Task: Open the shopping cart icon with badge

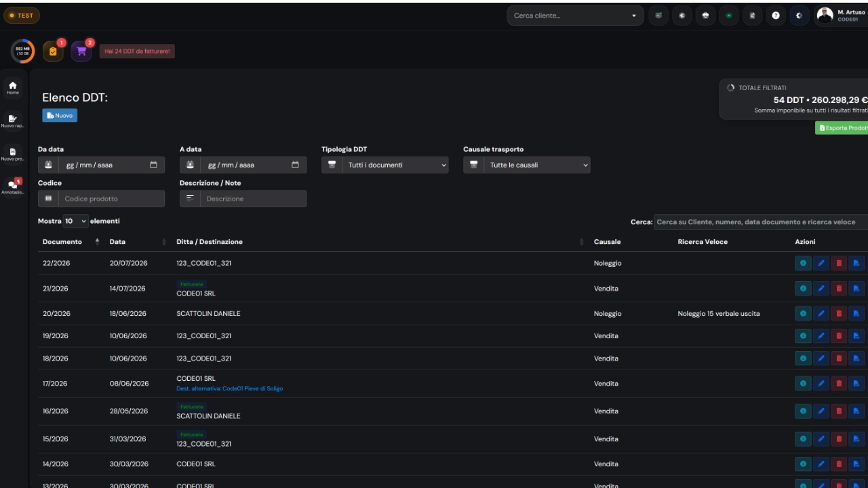Action: click(81, 52)
